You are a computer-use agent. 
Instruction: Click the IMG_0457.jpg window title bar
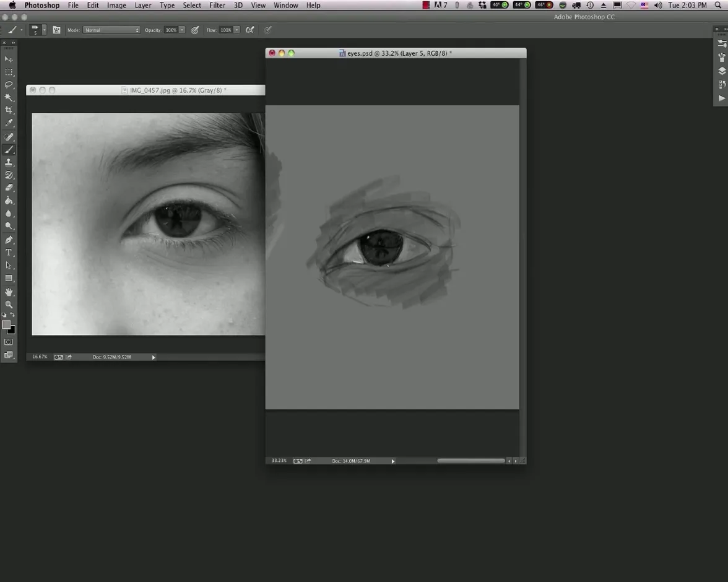coord(178,90)
